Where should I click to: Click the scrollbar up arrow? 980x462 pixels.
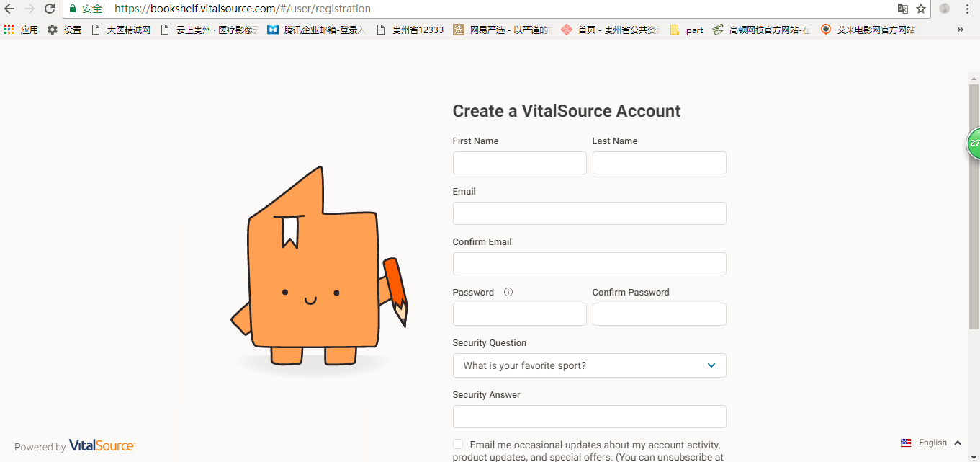pos(974,78)
